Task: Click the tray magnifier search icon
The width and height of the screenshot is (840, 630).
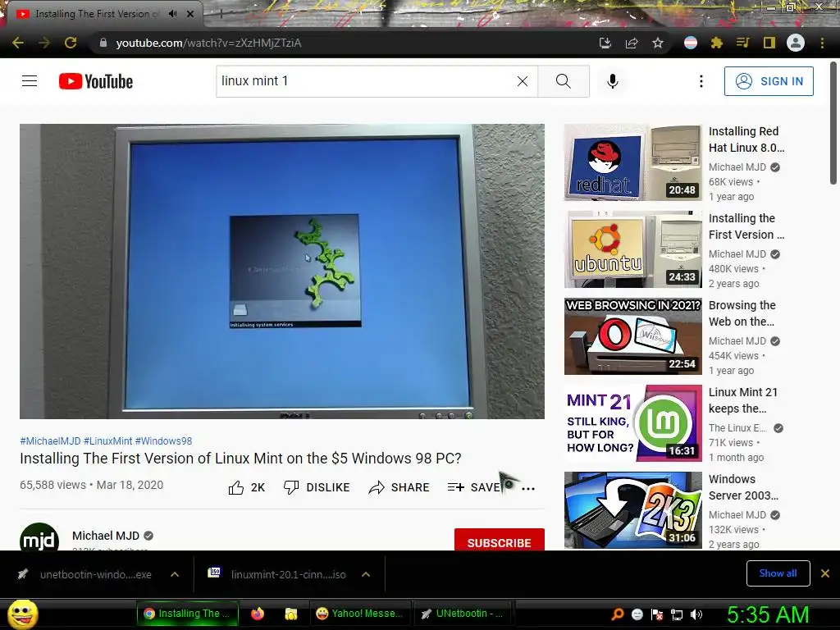Action: click(618, 614)
